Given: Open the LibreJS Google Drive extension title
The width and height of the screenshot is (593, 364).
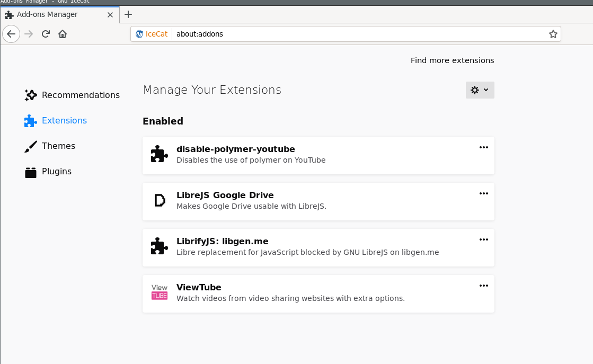Looking at the screenshot, I should pos(225,196).
